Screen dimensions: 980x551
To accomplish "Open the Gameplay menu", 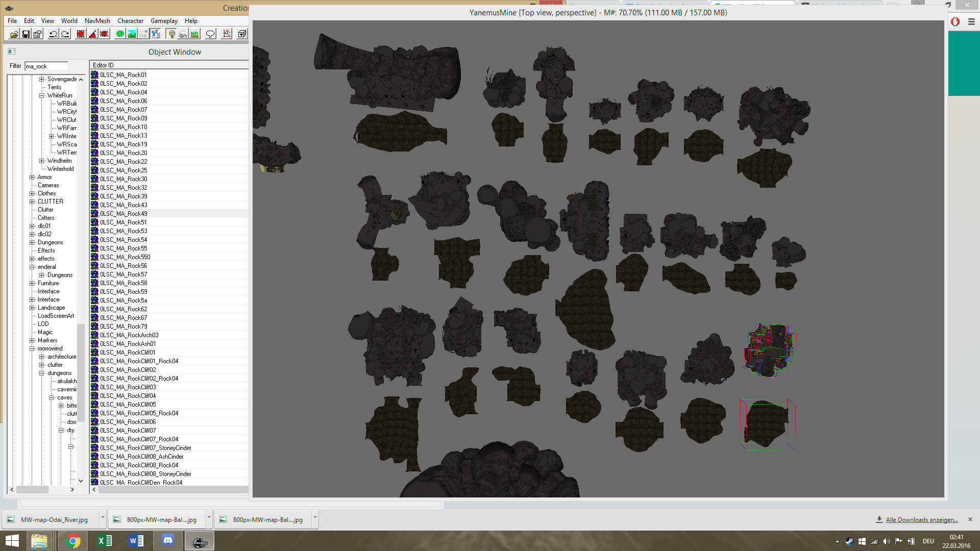I will click(x=164, y=21).
